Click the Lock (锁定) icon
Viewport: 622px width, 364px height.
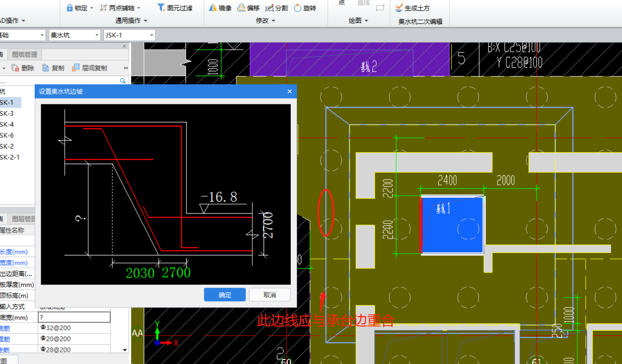(70, 8)
